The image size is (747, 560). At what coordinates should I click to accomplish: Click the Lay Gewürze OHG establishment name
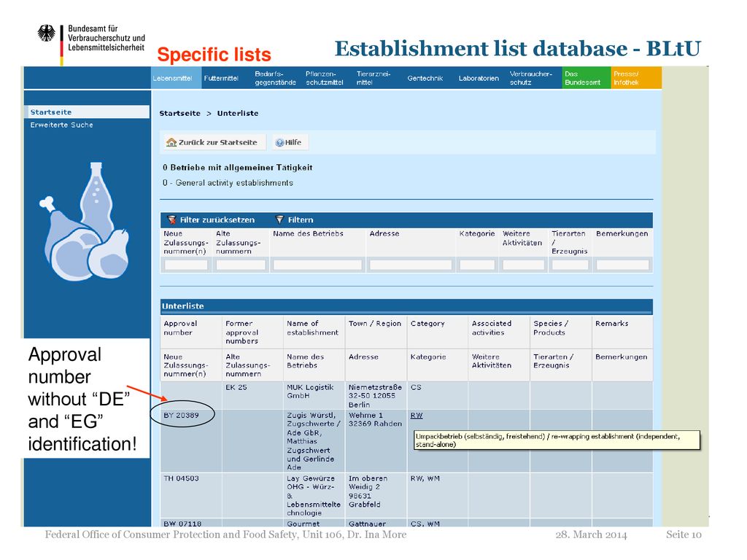coord(314,495)
